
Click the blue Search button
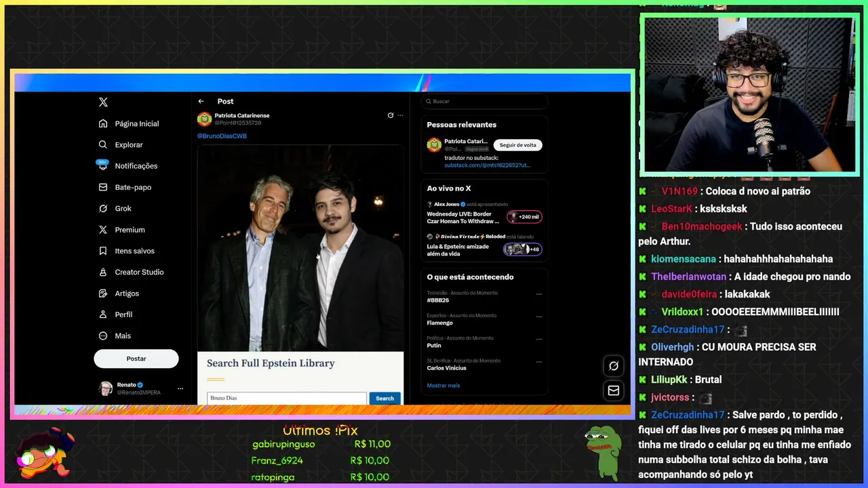pos(384,399)
